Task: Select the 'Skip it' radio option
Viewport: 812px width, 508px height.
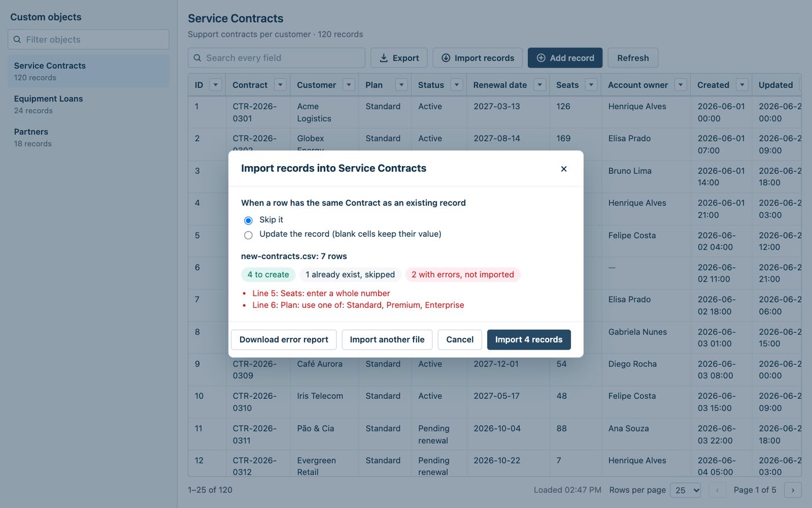Action: point(248,221)
